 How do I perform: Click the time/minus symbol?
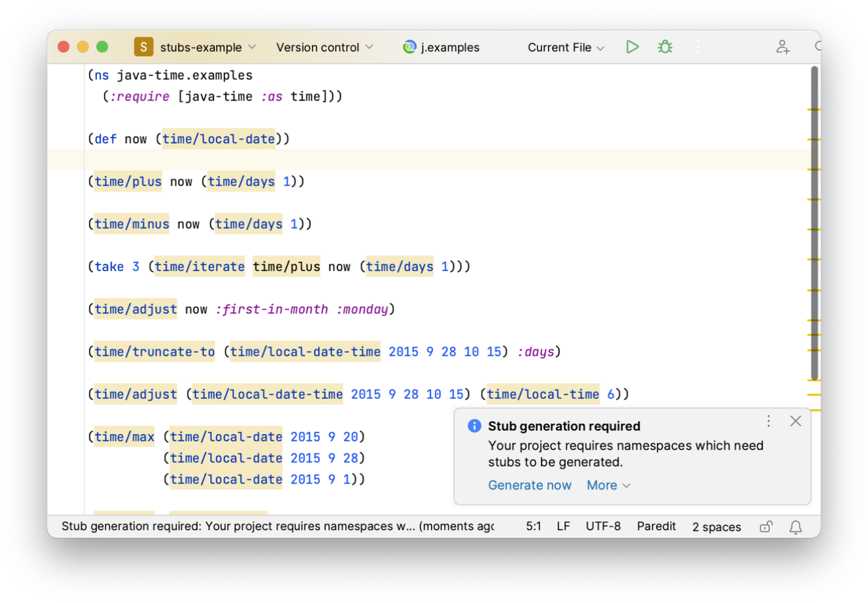click(132, 224)
